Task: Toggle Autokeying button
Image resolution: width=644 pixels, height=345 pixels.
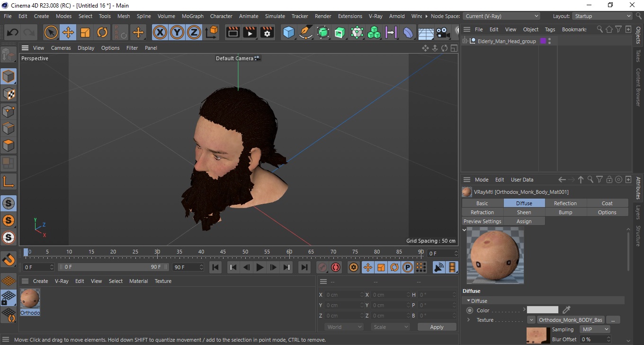Action: click(336, 267)
